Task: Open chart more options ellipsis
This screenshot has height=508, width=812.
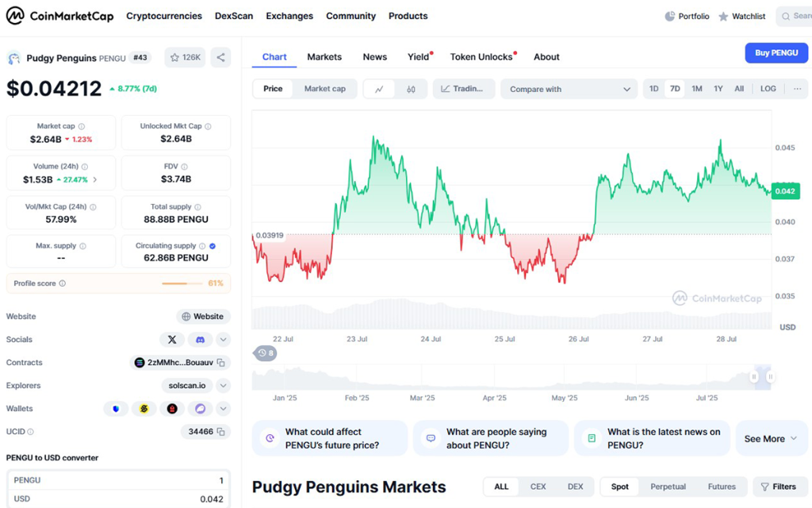Action: (798, 89)
